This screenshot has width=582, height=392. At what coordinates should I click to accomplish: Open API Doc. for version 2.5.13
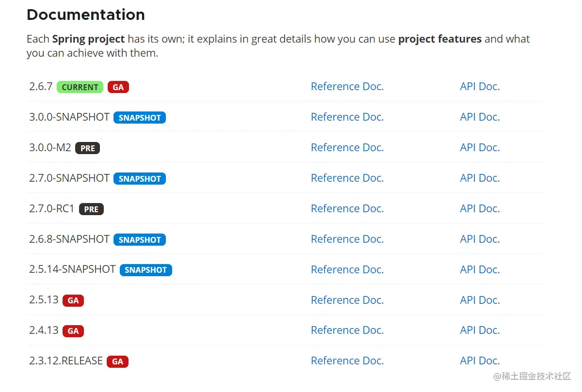click(x=480, y=300)
